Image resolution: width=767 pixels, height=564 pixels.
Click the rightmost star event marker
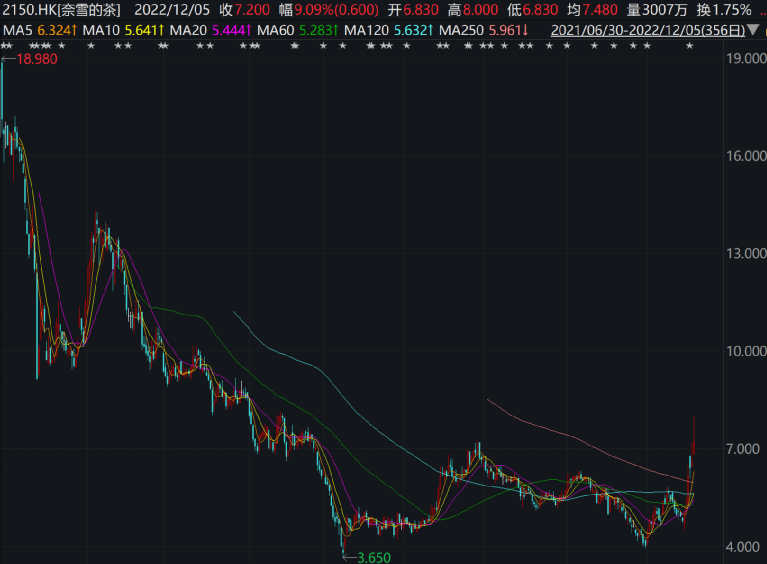pos(689,46)
